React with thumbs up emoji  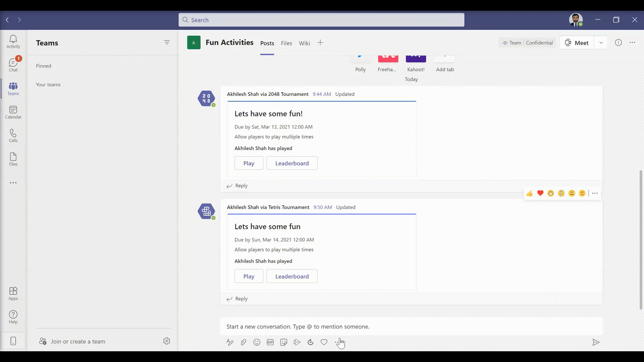[x=530, y=193]
